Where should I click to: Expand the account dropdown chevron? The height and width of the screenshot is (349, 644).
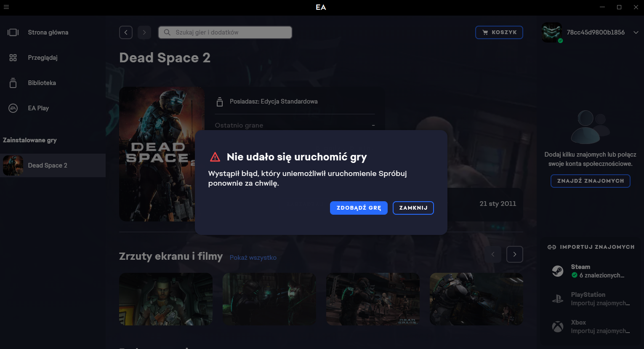636,32
